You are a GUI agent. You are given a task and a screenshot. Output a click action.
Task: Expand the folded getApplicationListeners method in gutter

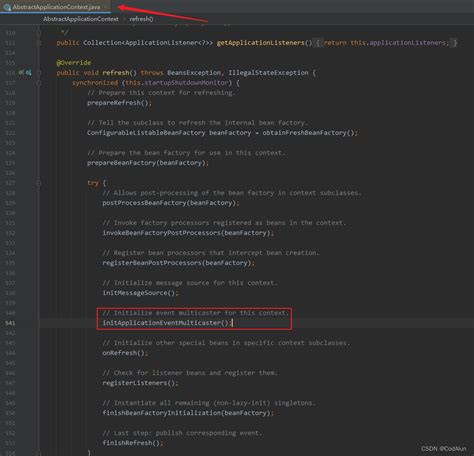click(39, 43)
